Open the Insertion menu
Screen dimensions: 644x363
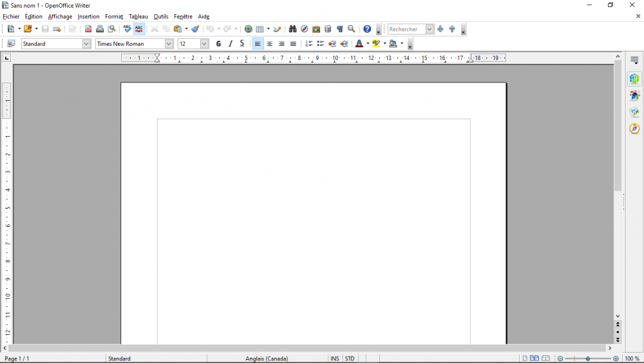88,16
